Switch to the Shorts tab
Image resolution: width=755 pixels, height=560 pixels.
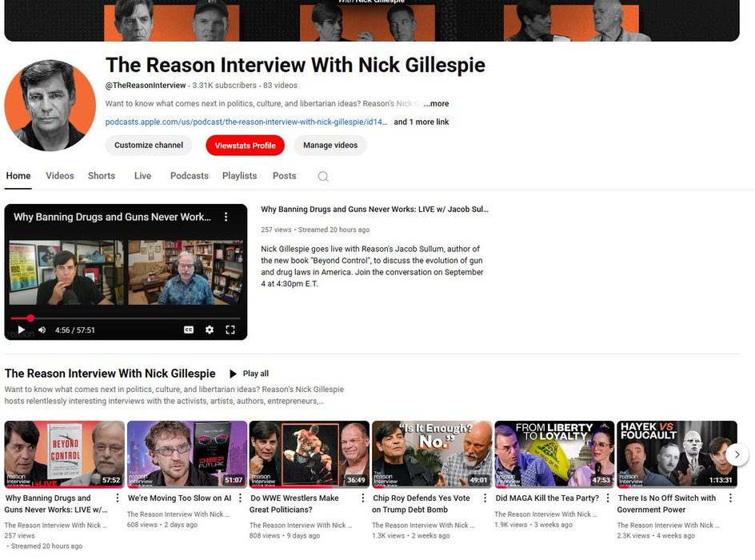point(102,176)
